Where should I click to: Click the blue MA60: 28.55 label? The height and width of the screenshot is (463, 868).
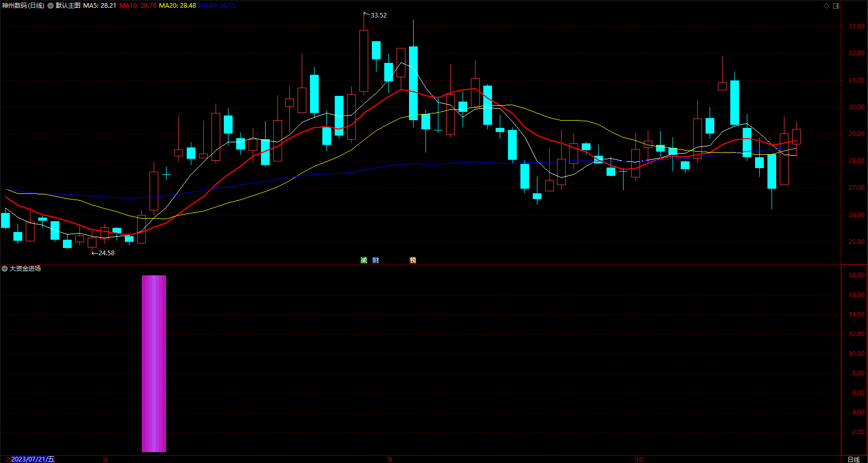point(217,6)
